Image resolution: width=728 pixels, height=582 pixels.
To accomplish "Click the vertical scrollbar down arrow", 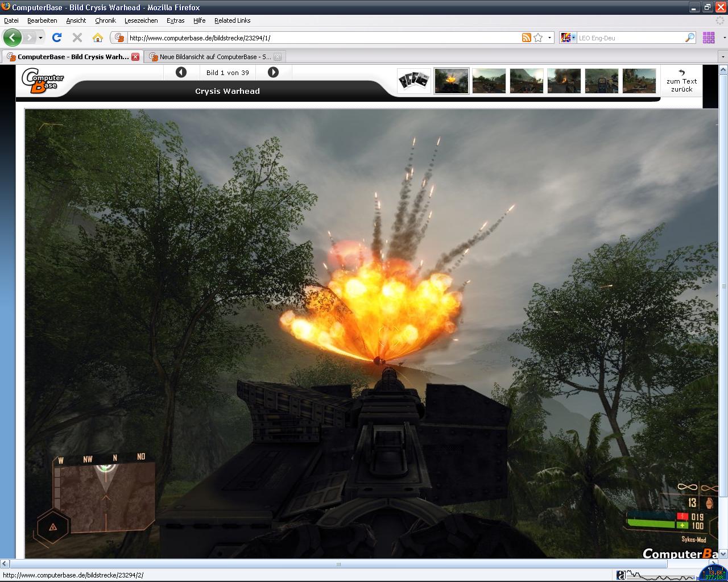I will [x=723, y=554].
